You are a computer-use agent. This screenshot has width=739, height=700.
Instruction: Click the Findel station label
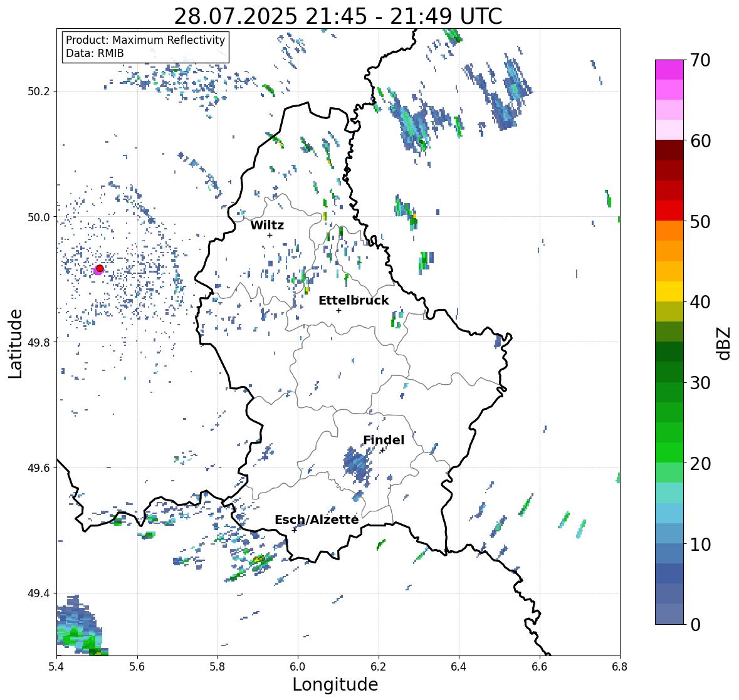[384, 440]
